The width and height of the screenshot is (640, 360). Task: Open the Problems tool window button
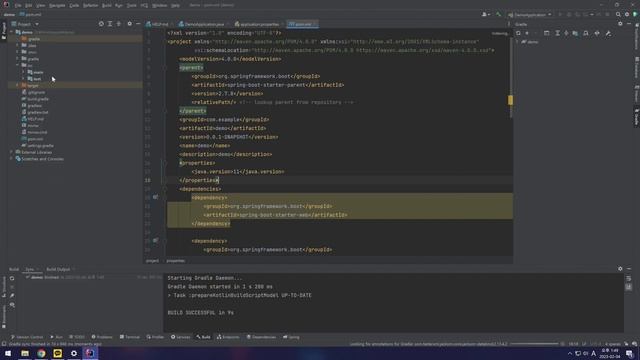pos(102,337)
